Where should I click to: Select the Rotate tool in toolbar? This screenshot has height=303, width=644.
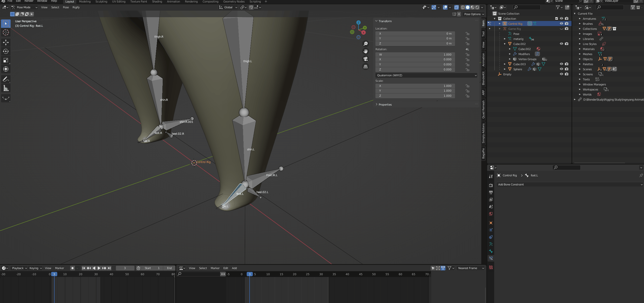tap(6, 51)
